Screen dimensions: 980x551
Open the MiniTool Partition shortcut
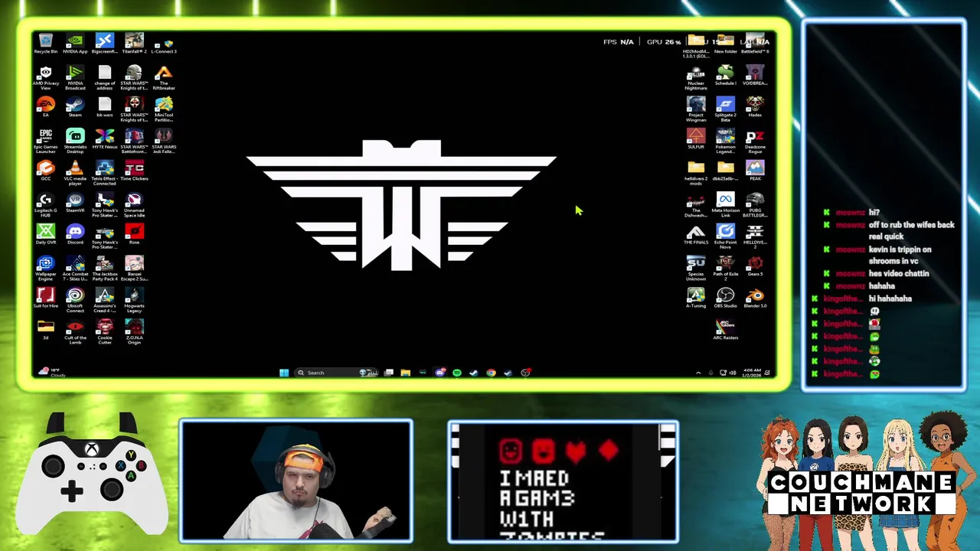coord(164,109)
